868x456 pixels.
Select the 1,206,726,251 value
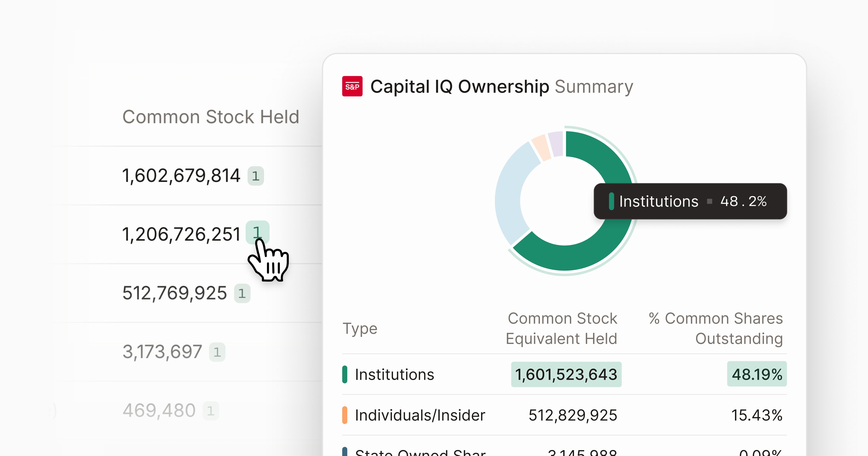click(x=181, y=235)
